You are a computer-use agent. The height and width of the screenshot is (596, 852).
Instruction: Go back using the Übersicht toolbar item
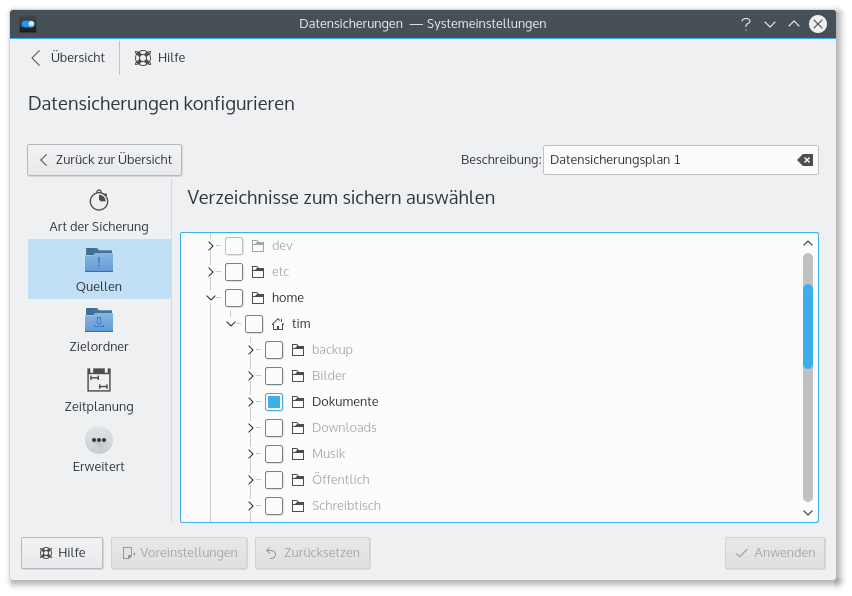coord(68,58)
